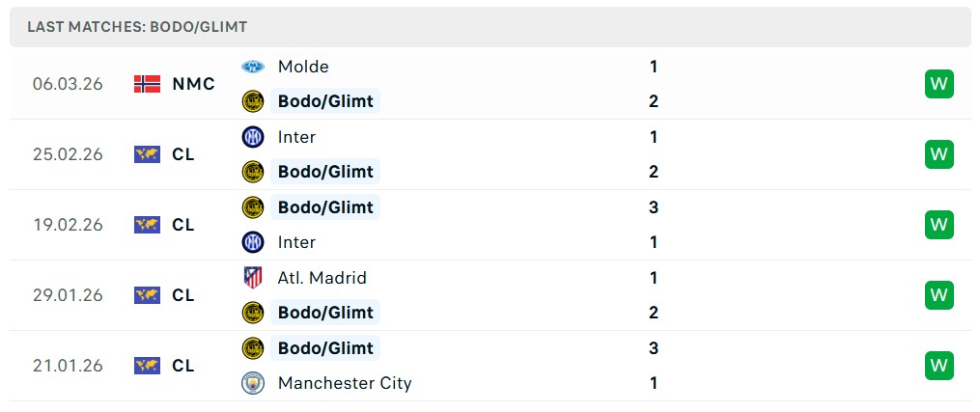Click Bodo/Glimt crest in 06.03.26 match
Viewport: 980px width, 412px height.
(x=253, y=101)
